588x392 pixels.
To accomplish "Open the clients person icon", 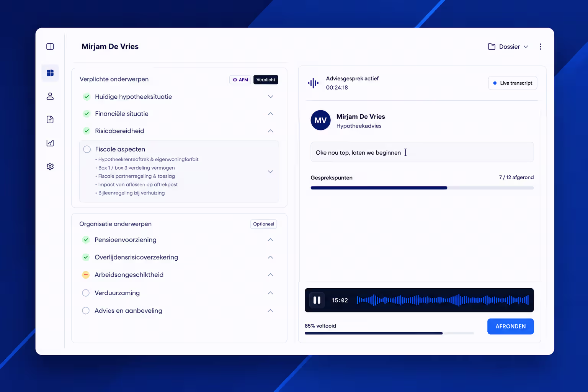I will pos(50,96).
